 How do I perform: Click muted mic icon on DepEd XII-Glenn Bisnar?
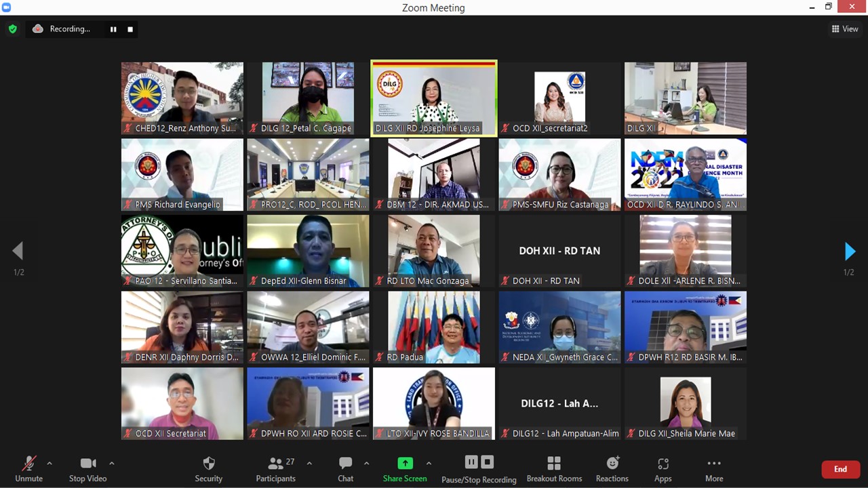pos(254,281)
